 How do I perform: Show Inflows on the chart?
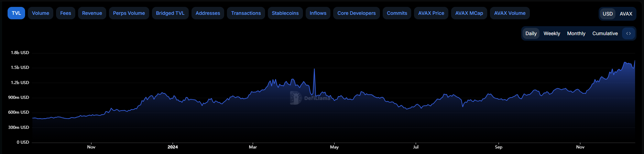[318, 13]
